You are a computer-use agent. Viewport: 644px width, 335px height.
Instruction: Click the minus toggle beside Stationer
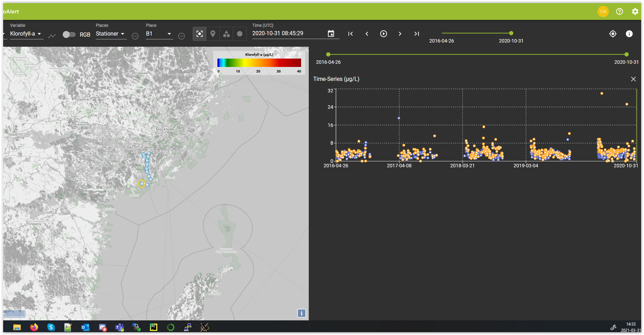tap(135, 36)
